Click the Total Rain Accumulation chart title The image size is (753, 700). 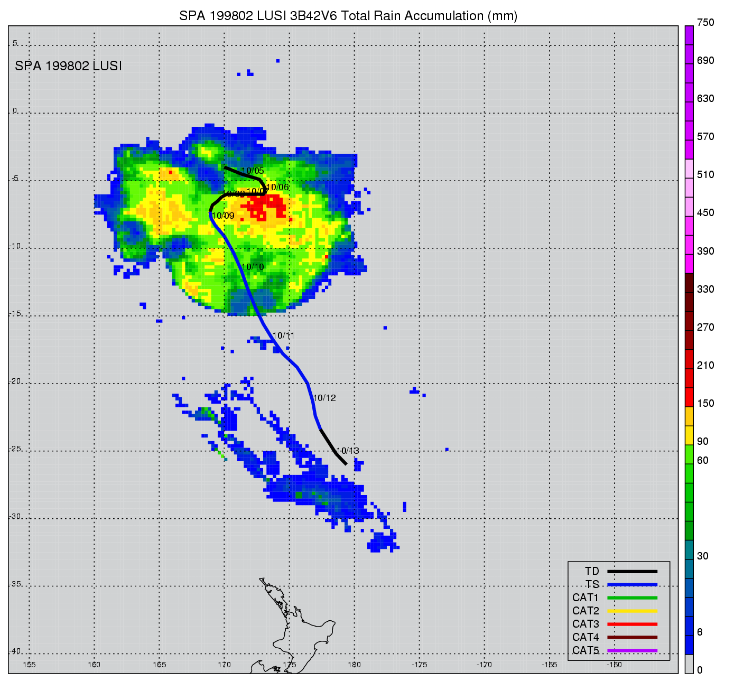point(348,16)
